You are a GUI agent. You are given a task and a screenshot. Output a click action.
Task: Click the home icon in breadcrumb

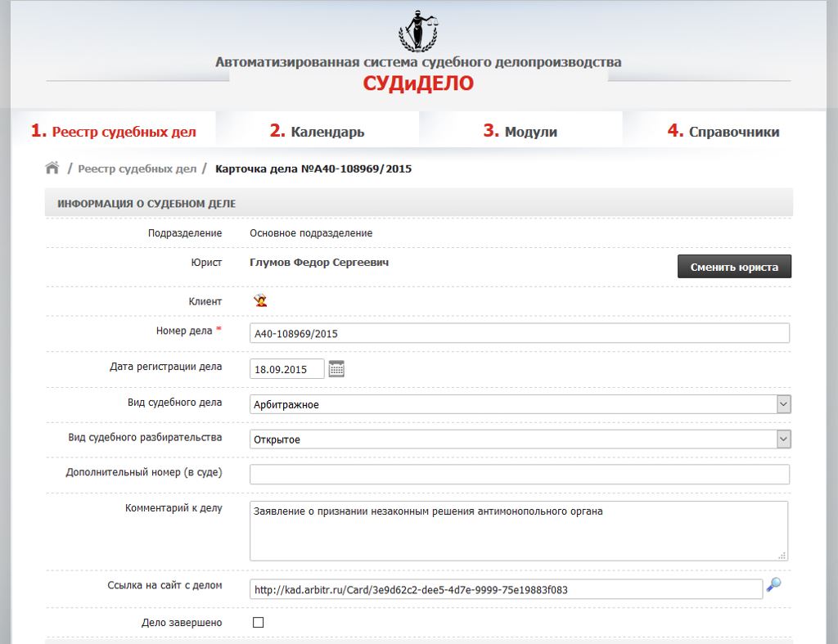[52, 168]
